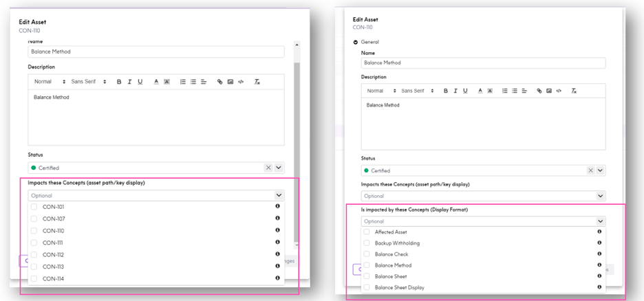Check the CON-107 checkbox
Screen dimensions: 644x301
click(34, 219)
